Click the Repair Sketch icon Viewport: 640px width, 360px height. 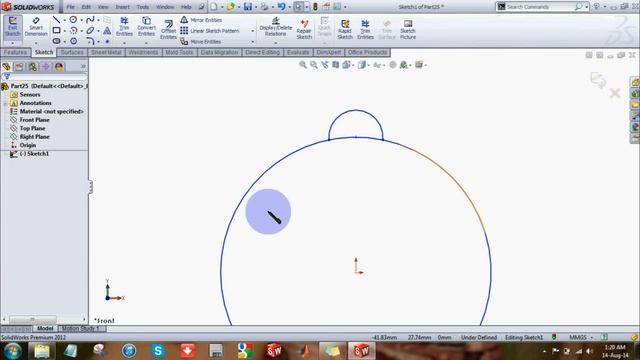(304, 29)
